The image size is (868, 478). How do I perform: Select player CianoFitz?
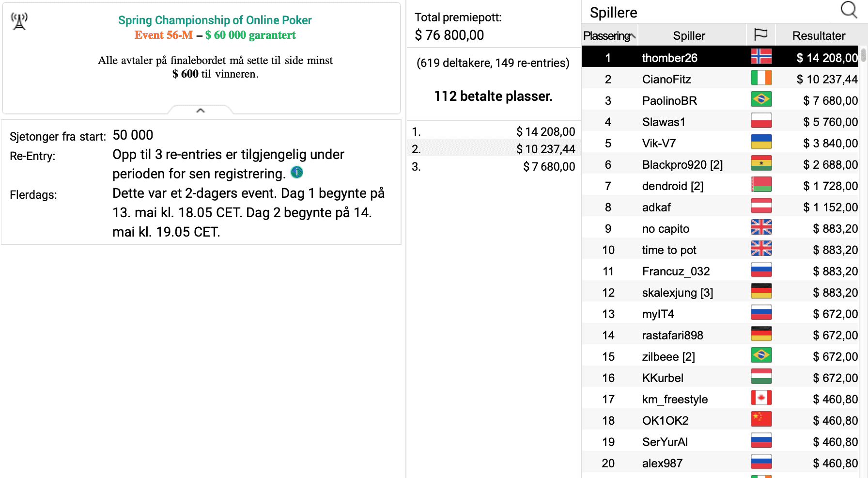click(666, 79)
